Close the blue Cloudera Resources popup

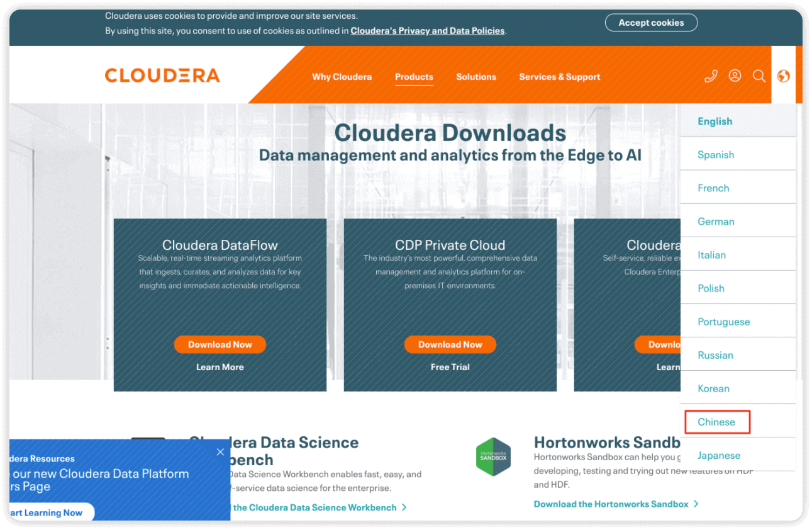point(220,452)
